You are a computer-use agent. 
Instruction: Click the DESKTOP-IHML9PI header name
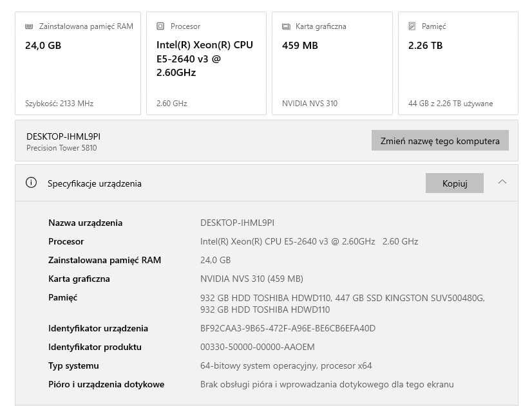click(64, 136)
